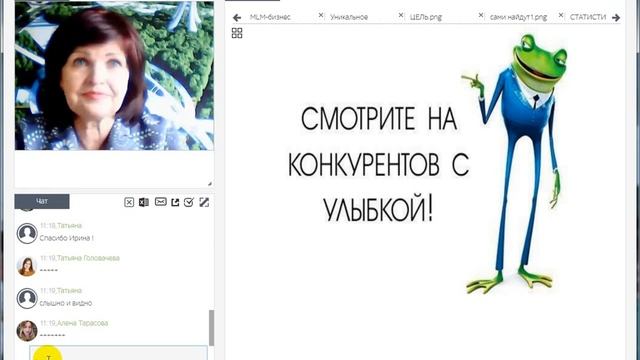Open the slide grid view icon
Image resolution: width=640 pixels, height=360 pixels.
pos(237,33)
